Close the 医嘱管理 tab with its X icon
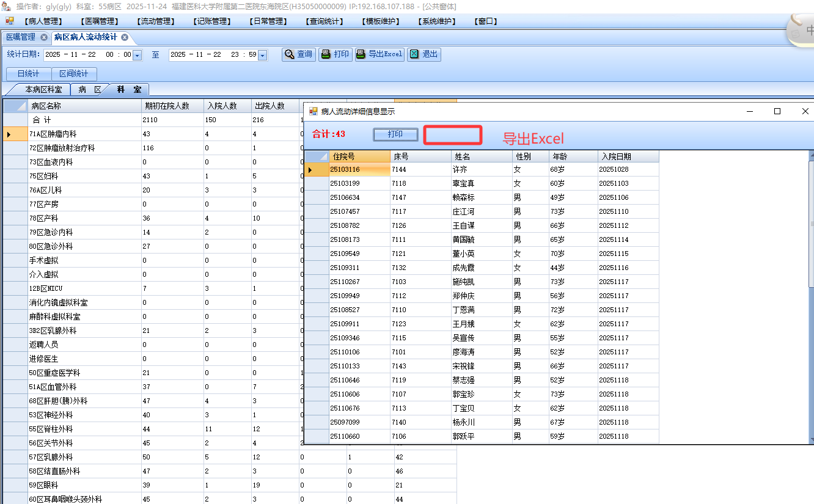The width and height of the screenshot is (814, 504). coord(44,37)
